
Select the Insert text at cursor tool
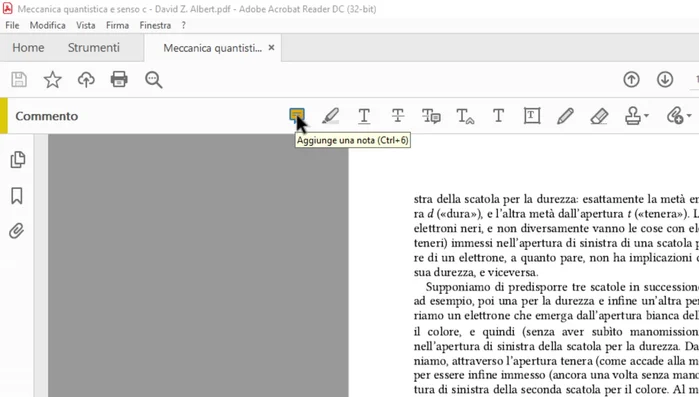click(x=465, y=116)
